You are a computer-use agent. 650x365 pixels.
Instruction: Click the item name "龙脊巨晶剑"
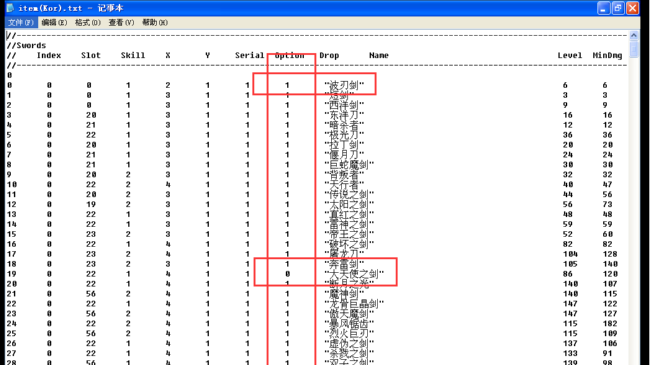(354, 304)
